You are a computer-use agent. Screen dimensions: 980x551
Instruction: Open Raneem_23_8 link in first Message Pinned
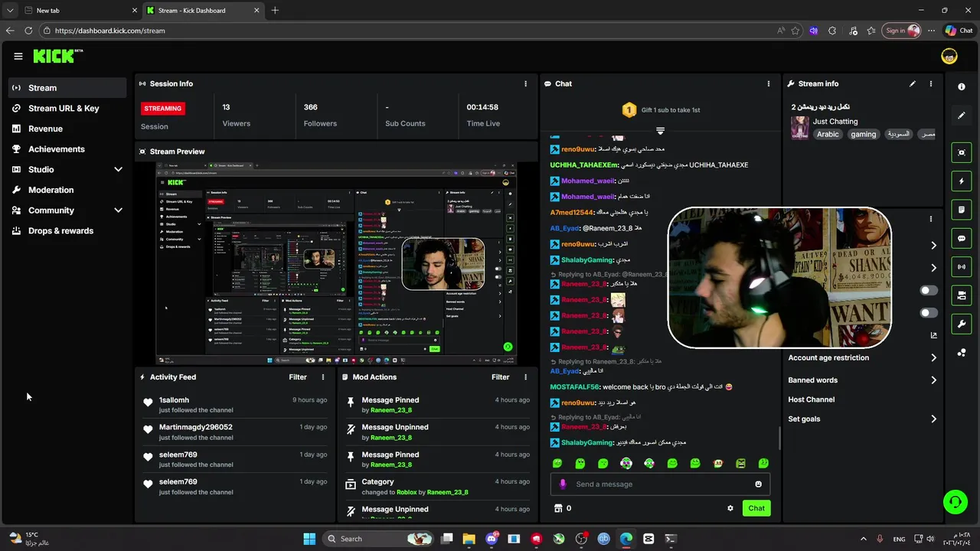pos(390,410)
